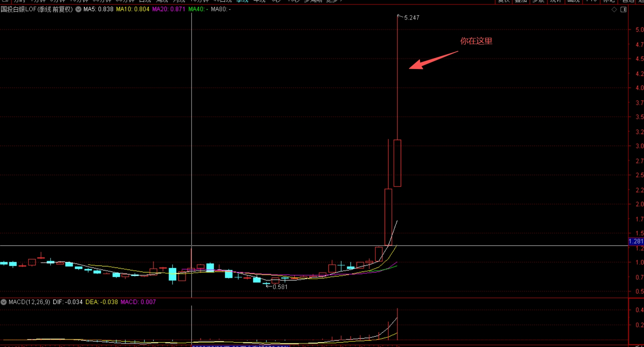This screenshot has height=347, width=644.
Task: Select the MACD: 0.007 value
Action: [x=138, y=302]
